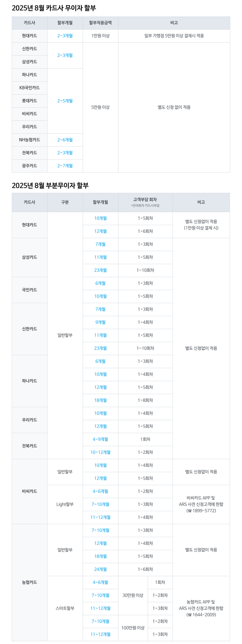Click the 비씨카드 ARS phone number 1899-5772
The height and width of the screenshot is (644, 242).
click(203, 511)
